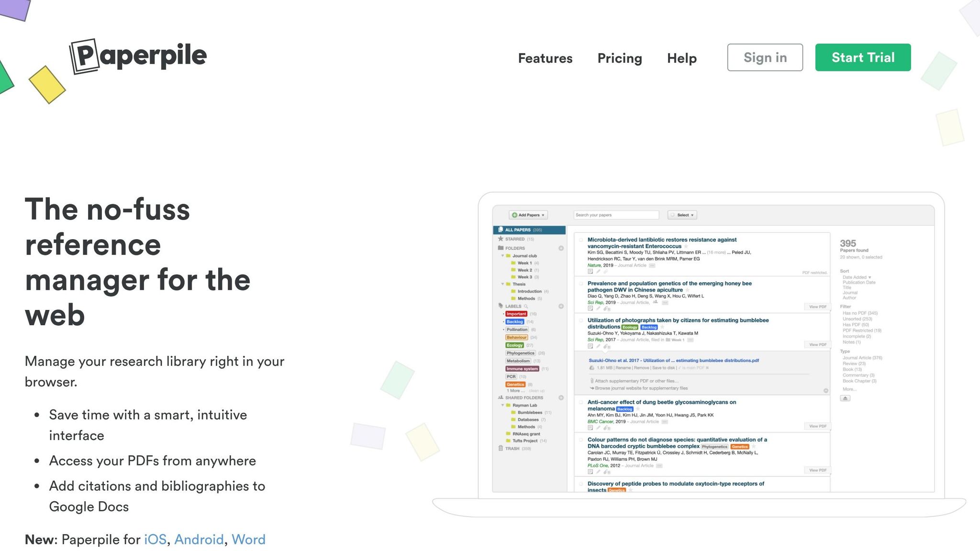Click the magnifier icon beside LABELS heading

(x=525, y=306)
